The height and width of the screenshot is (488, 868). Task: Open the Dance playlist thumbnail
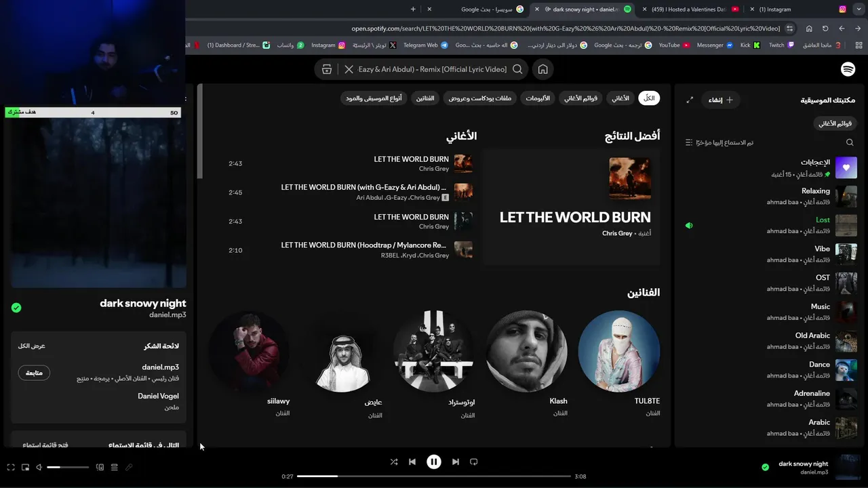click(x=846, y=370)
